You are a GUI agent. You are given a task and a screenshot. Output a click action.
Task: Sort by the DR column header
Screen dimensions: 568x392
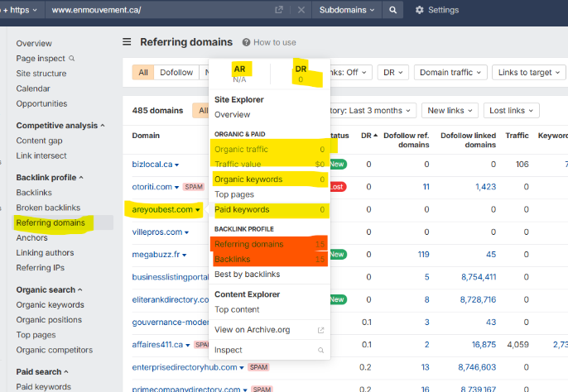pyautogui.click(x=369, y=136)
